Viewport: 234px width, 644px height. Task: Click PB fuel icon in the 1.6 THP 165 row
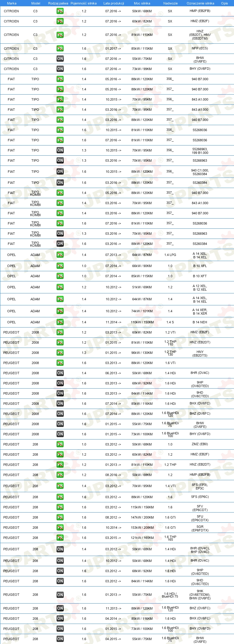pyautogui.click(x=60, y=538)
